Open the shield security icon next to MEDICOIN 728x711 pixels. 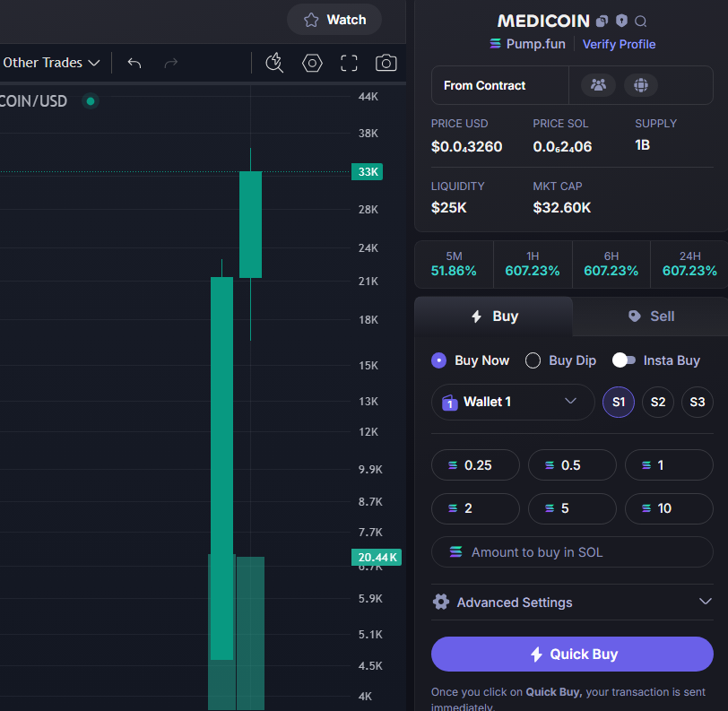click(x=621, y=21)
